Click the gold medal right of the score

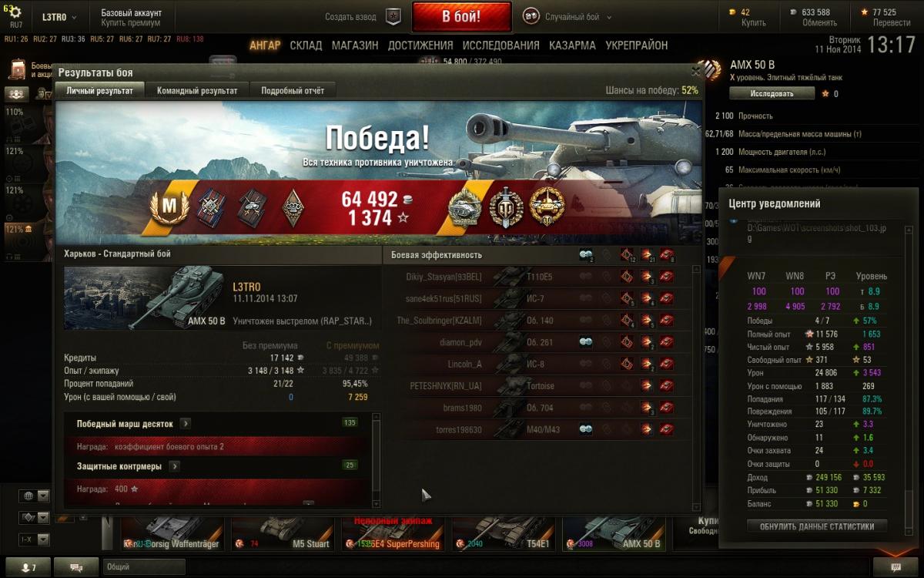tap(546, 207)
